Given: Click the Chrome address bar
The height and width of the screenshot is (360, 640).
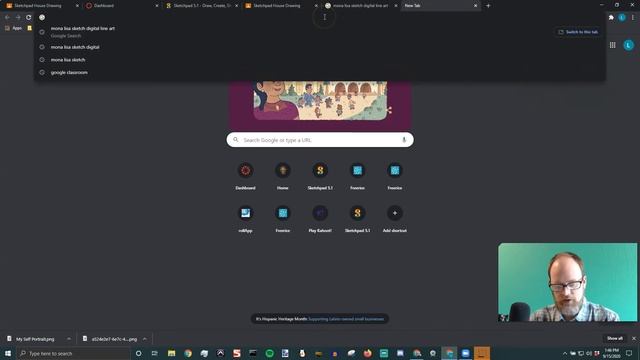Looking at the screenshot, I should [320, 18].
